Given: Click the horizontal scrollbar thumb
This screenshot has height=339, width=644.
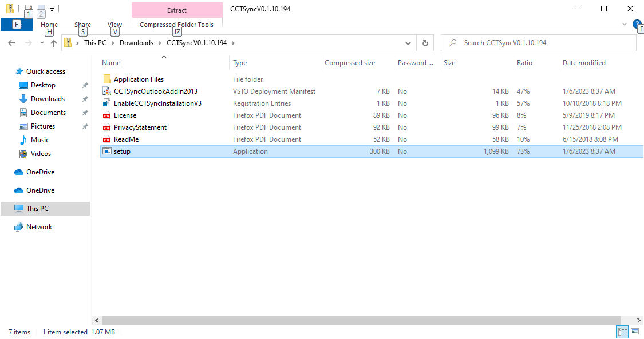Looking at the screenshot, I should point(361,320).
